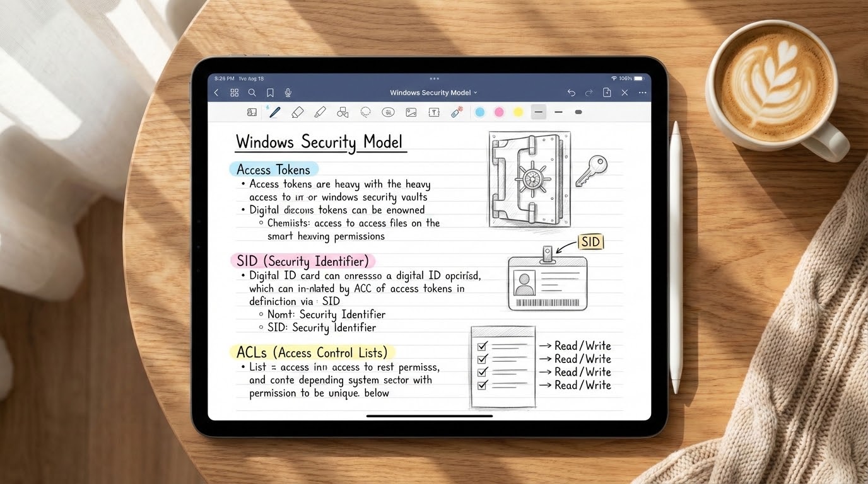
Task: Choose the medium stroke width
Action: 558,112
